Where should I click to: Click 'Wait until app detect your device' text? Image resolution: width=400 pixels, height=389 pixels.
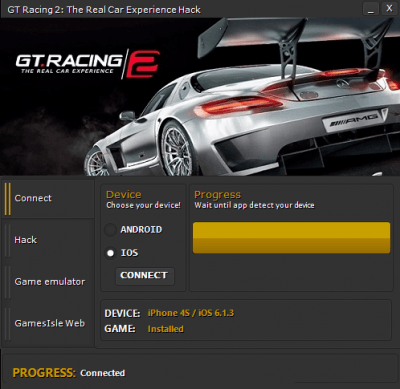[x=254, y=205]
